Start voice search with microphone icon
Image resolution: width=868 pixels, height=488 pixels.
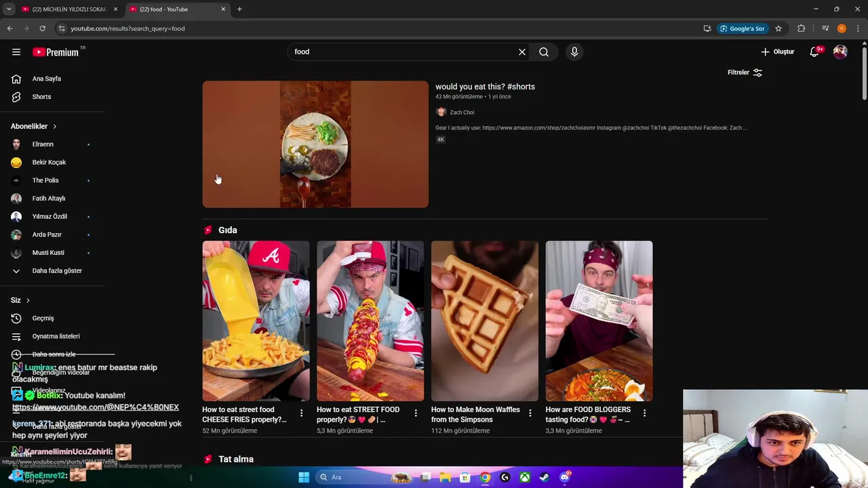tap(574, 52)
